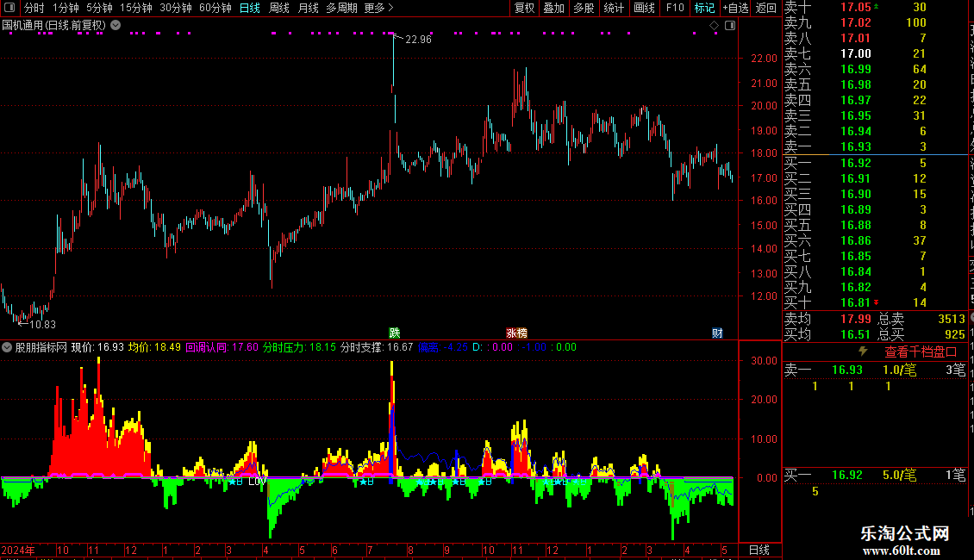
Task: Expand the 股朋指标网 indicator dropdown arrow
Action: 7,347
